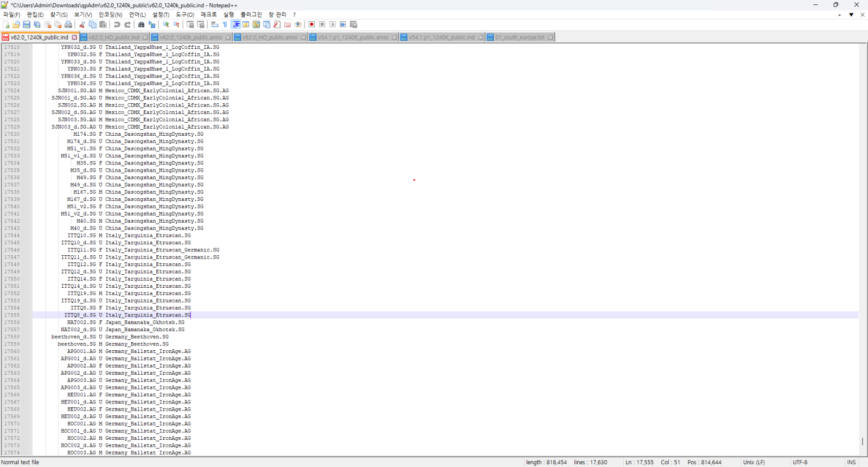Click line NAT002.SG F Japan_Hamanaka_Okhotsk.SG
The image size is (868, 467).
tap(126, 323)
